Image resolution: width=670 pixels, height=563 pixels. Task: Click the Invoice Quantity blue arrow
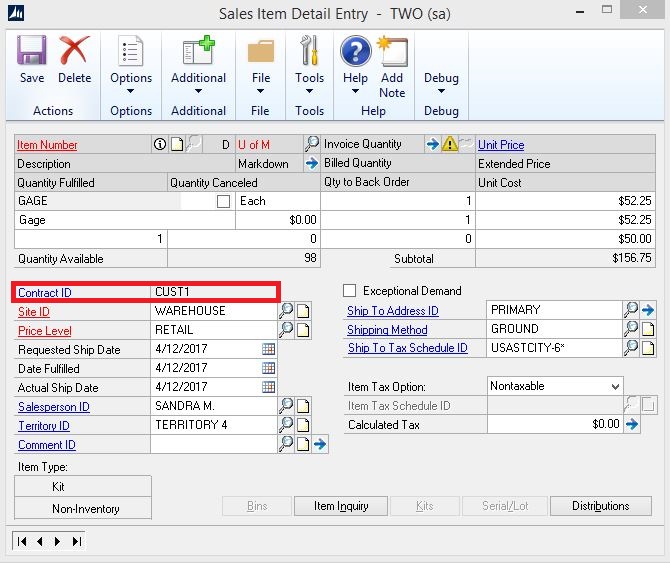pos(432,144)
